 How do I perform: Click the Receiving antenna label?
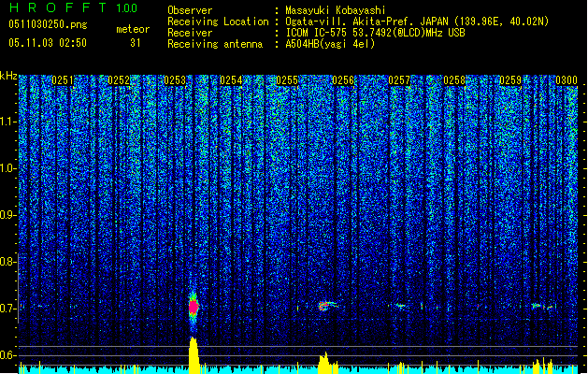[215, 44]
